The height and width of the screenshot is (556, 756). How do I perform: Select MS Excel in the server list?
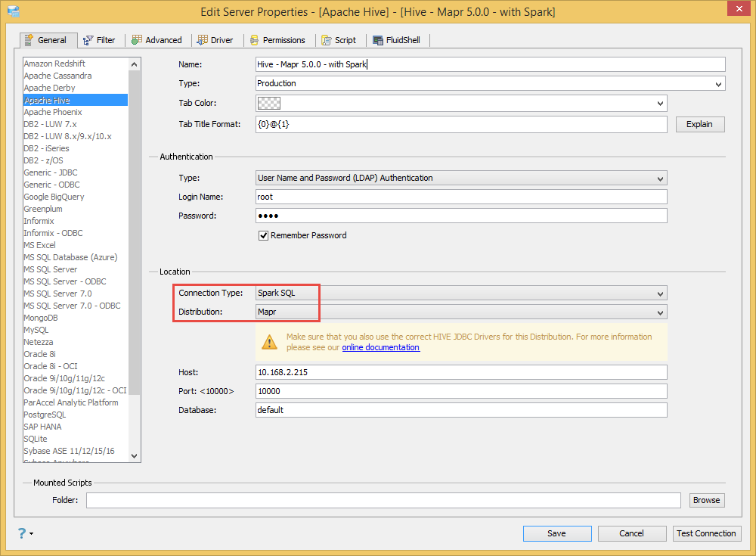tap(76, 245)
